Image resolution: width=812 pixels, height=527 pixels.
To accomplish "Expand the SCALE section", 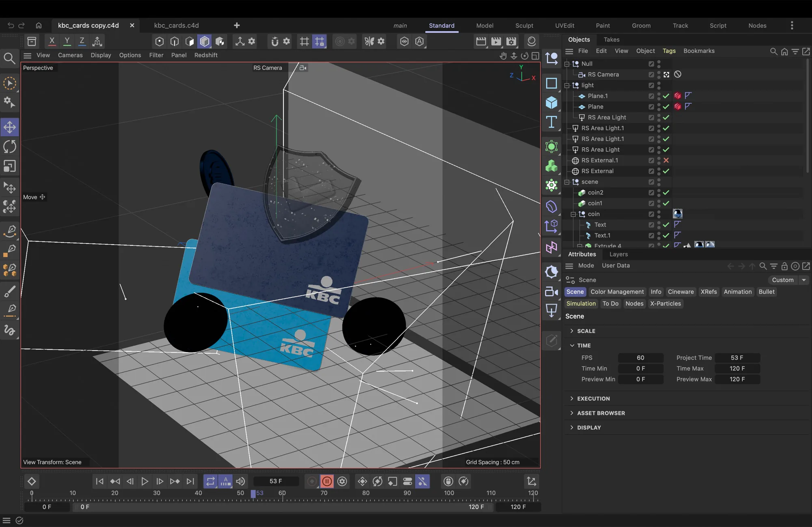I will 572,331.
